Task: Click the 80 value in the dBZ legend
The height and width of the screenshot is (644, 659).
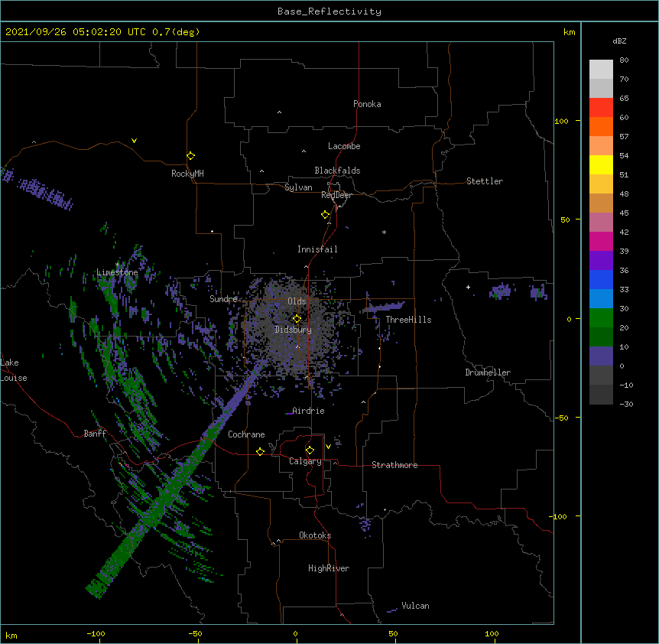Action: pyautogui.click(x=624, y=60)
